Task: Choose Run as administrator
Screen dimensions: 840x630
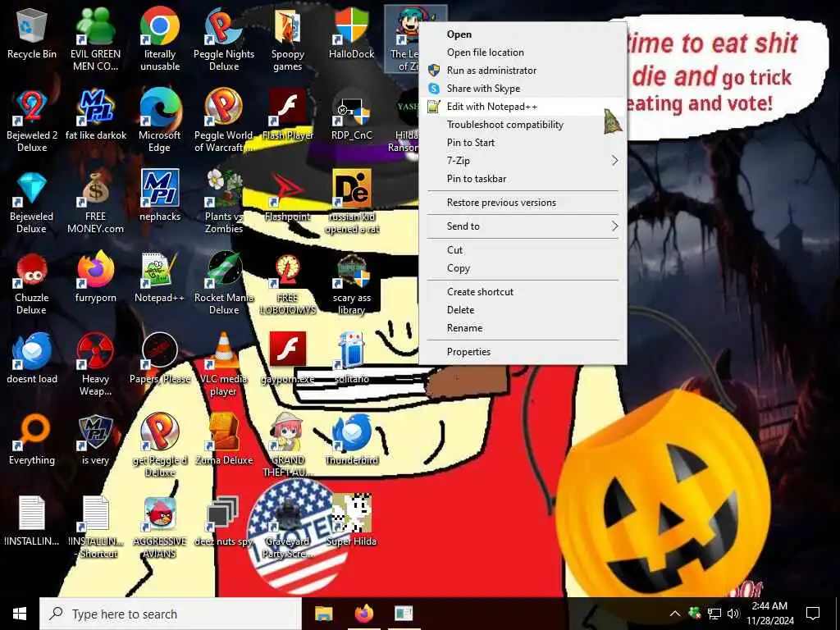Action: pyautogui.click(x=523, y=71)
